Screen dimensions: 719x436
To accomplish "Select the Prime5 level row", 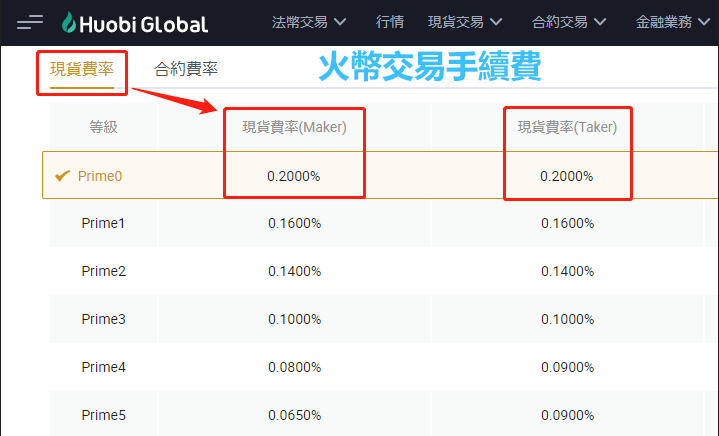I will pyautogui.click(x=103, y=415).
